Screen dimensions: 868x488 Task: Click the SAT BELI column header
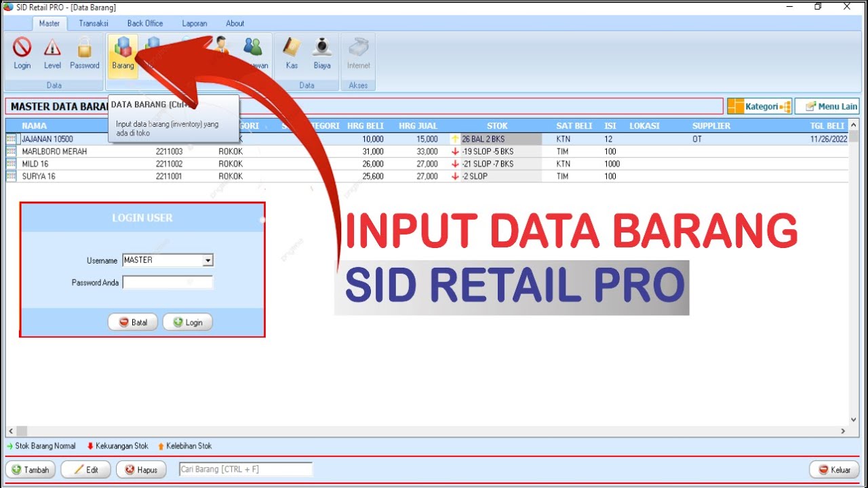click(x=574, y=126)
